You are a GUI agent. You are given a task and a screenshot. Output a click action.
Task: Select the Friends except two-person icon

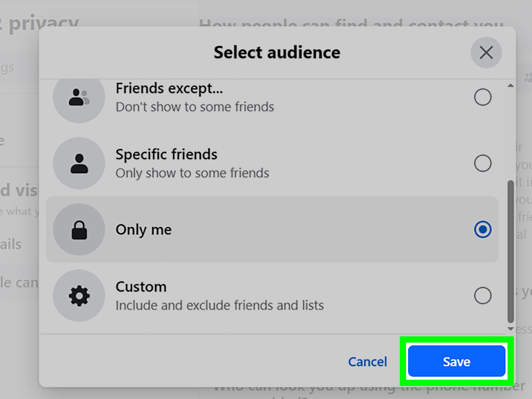tap(79, 96)
